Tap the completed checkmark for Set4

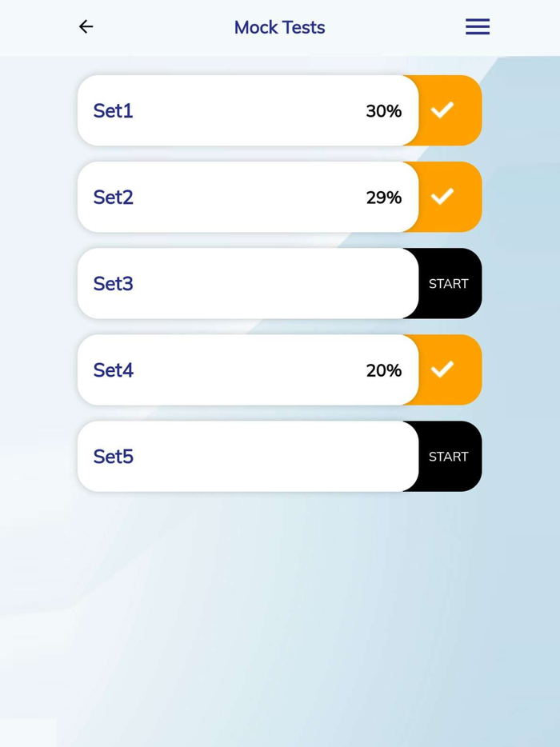[x=442, y=370]
